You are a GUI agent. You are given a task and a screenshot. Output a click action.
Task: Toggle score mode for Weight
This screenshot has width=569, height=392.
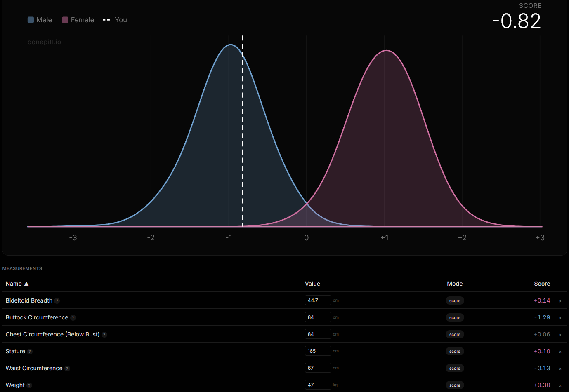(455, 385)
